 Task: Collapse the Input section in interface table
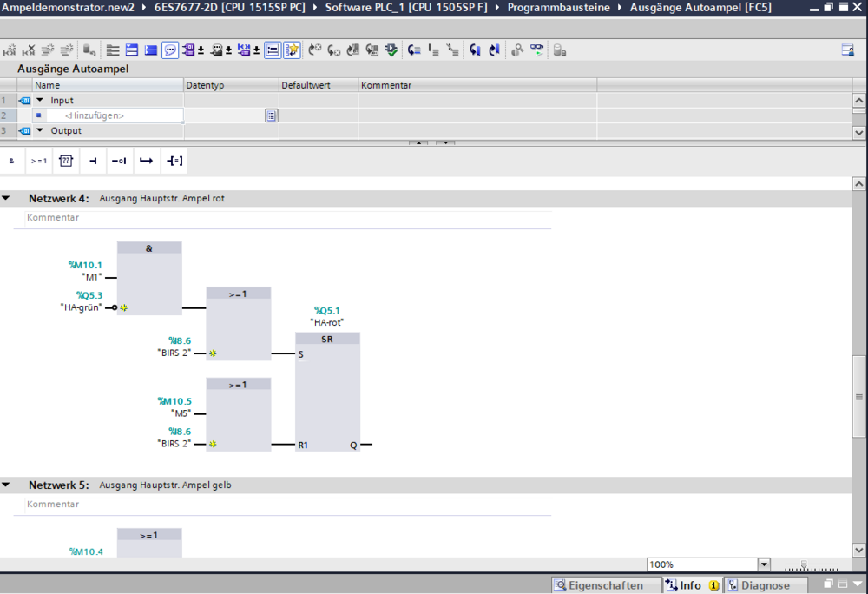pos(40,101)
